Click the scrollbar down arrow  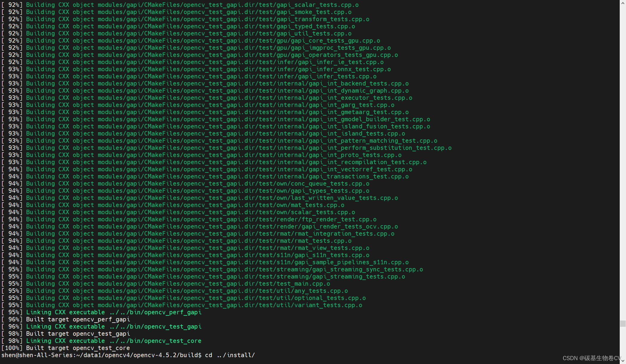pos(623,361)
